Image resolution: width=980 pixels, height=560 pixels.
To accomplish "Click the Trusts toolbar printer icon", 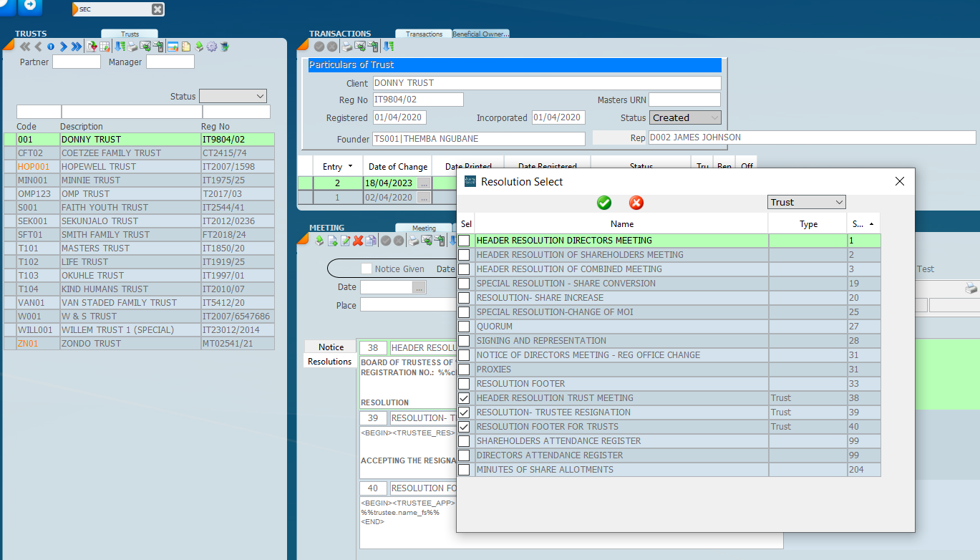I will tap(132, 47).
